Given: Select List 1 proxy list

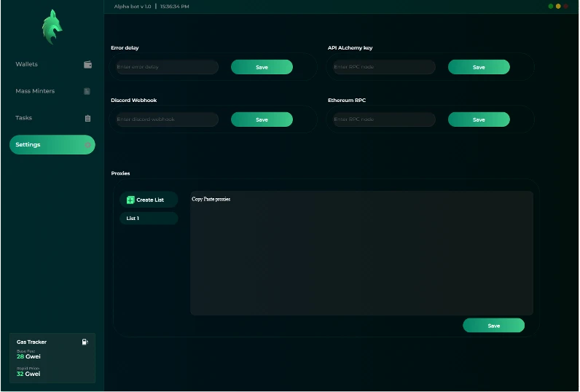Looking at the screenshot, I should (x=149, y=218).
